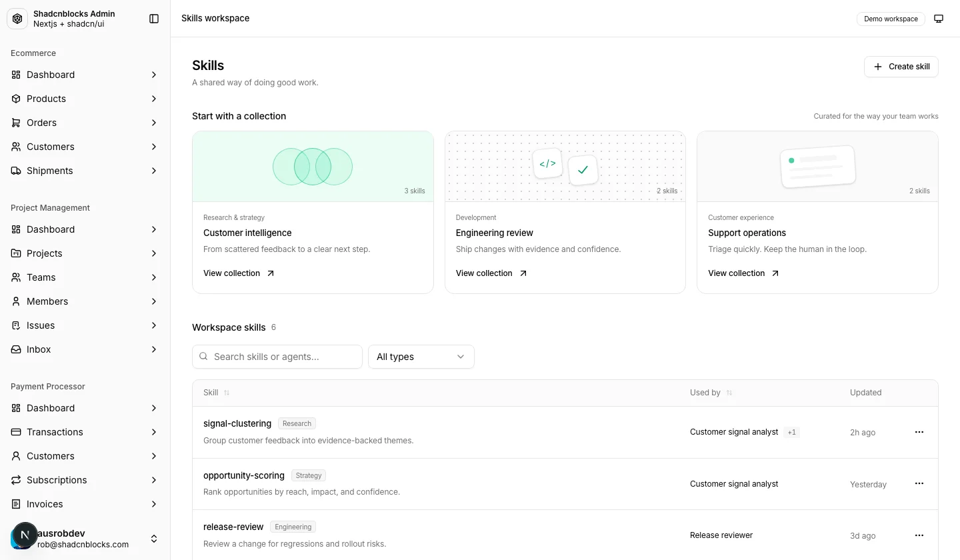This screenshot has width=960, height=560.
Task: Click the monitor icon in the top bar
Action: coord(939,19)
